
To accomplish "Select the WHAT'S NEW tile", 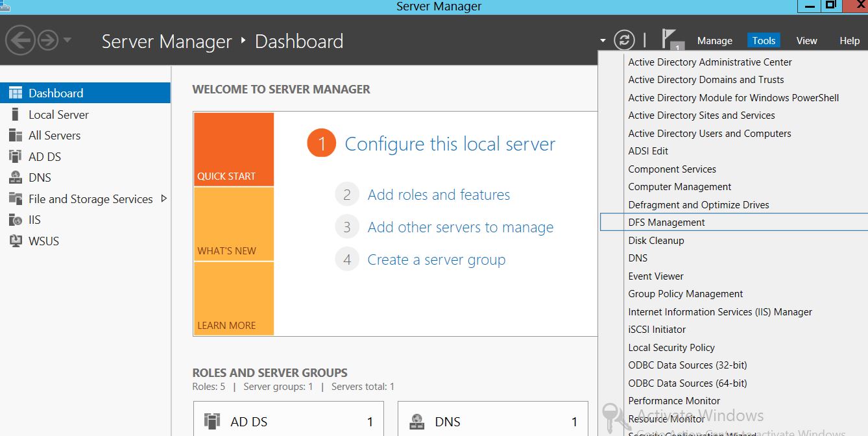I will tap(234, 224).
